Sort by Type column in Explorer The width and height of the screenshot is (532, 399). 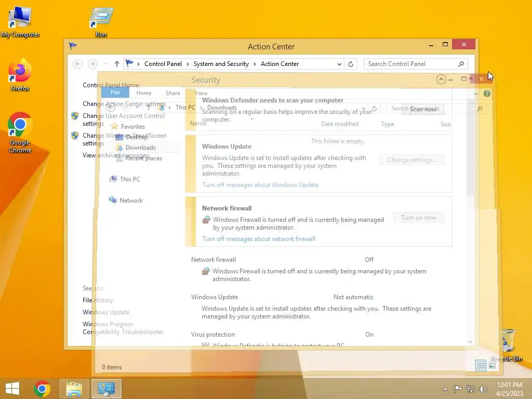click(388, 124)
